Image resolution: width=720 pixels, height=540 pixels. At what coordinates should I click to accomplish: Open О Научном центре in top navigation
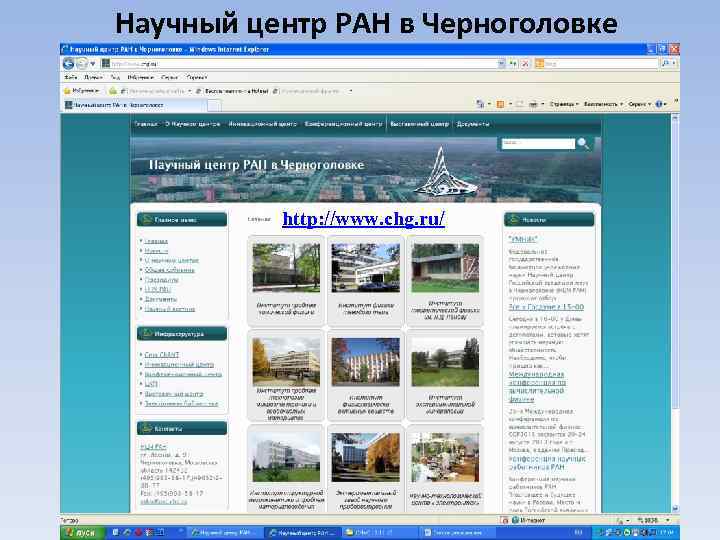click(x=193, y=124)
